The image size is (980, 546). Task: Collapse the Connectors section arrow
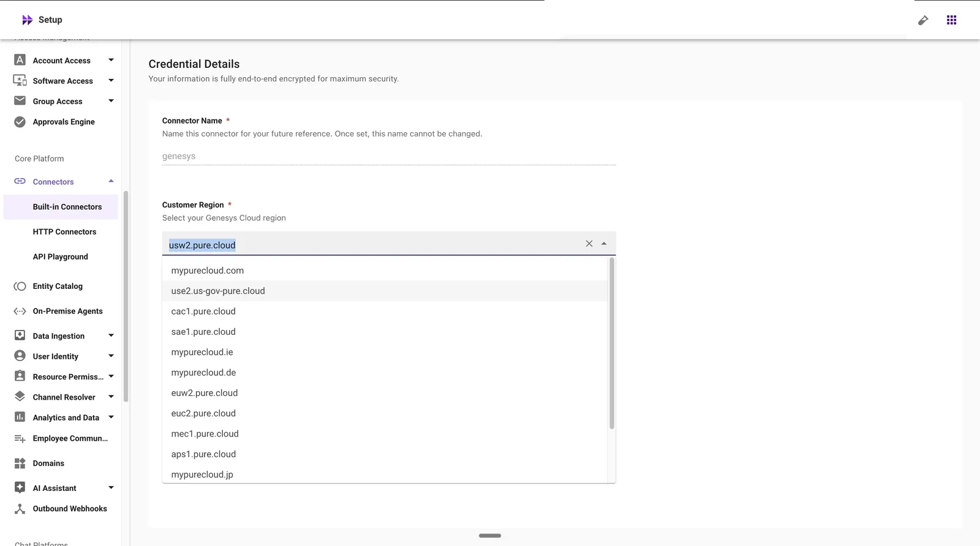click(x=111, y=181)
